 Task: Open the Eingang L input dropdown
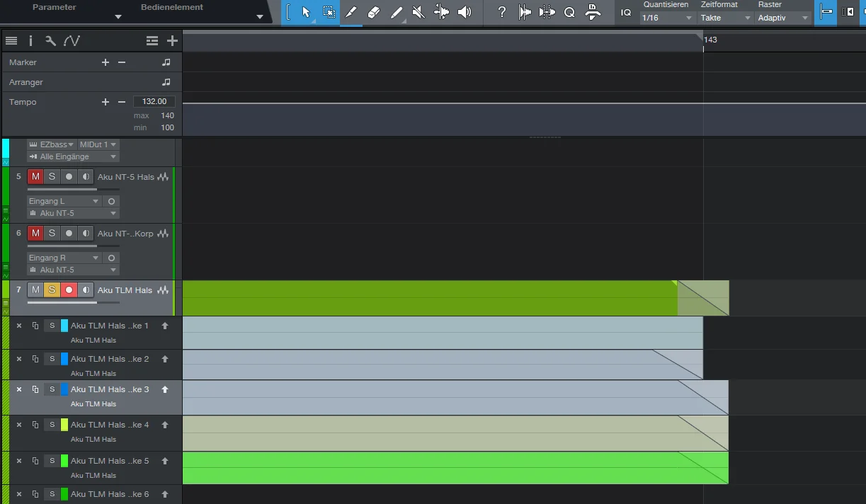64,202
